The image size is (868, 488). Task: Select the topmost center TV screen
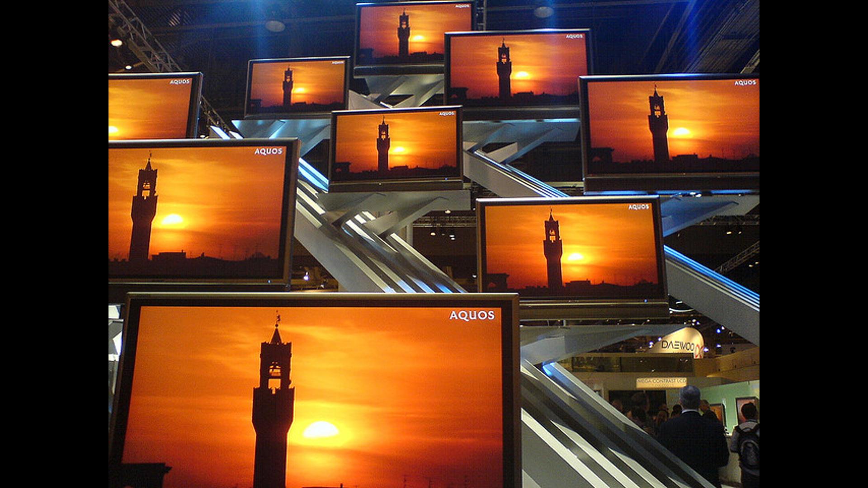tap(414, 35)
